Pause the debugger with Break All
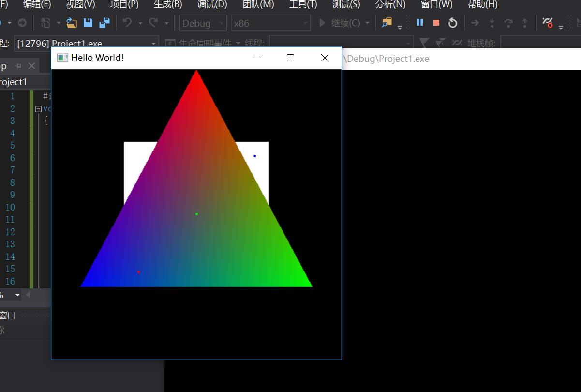This screenshot has height=392, width=581. pyautogui.click(x=420, y=23)
